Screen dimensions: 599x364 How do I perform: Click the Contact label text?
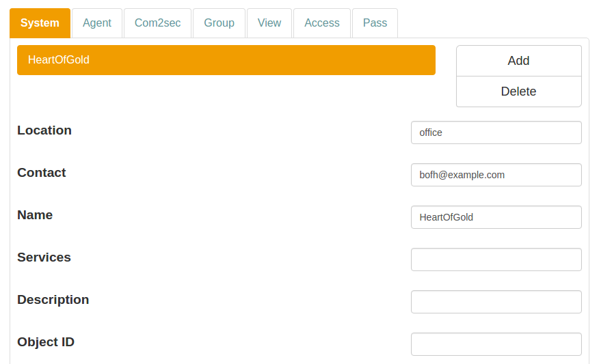[42, 173]
